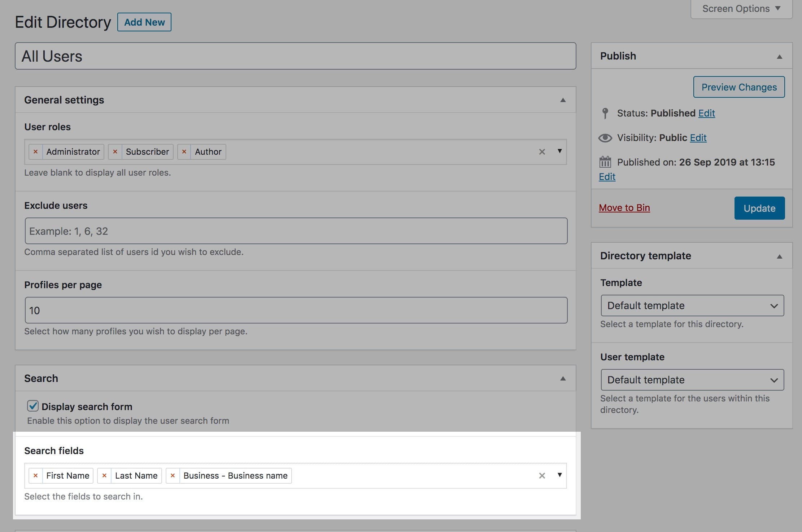Image resolution: width=802 pixels, height=532 pixels.
Task: Expand the User template dropdown selector
Action: [692, 379]
